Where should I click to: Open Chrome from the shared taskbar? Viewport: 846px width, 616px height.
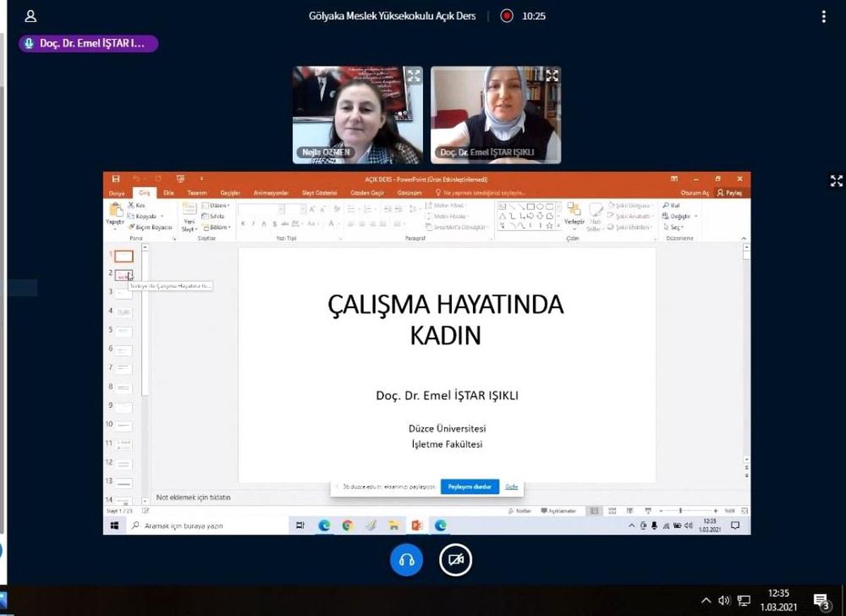point(347,525)
